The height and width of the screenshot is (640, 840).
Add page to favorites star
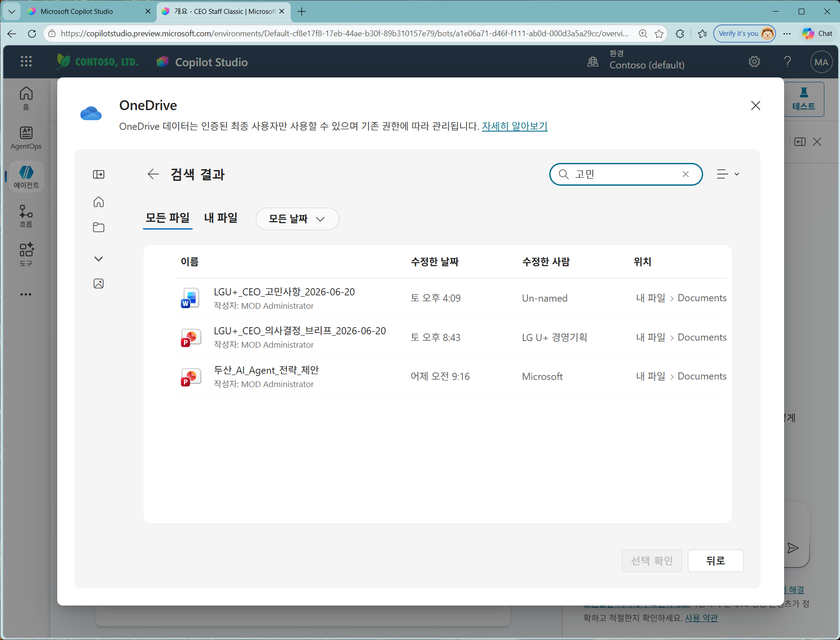point(659,34)
